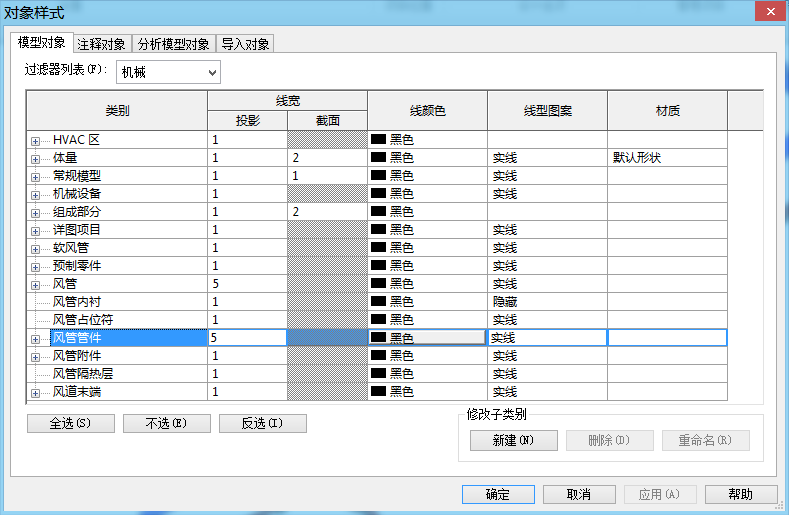Confirm with the 确定 button
The width and height of the screenshot is (789, 515).
click(x=498, y=494)
